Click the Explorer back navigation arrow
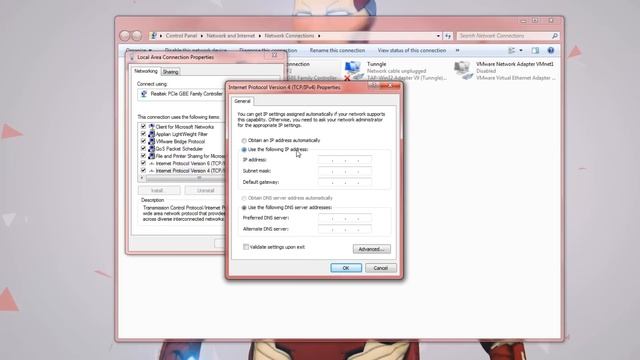Screen dimensions: 640x360 coord(125,36)
